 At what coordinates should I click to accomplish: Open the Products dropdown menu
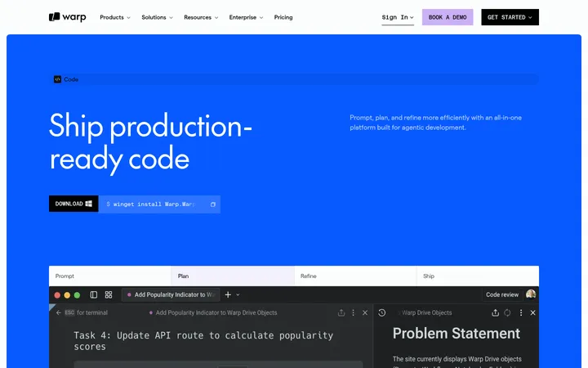coord(115,17)
